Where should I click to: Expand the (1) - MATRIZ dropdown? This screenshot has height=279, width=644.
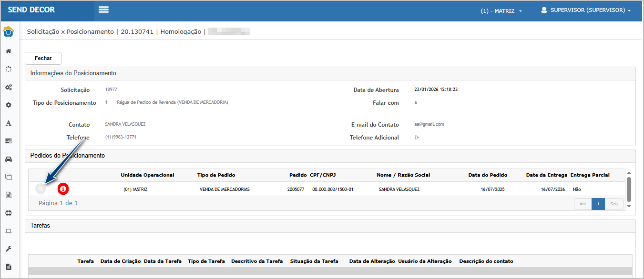[x=501, y=10]
